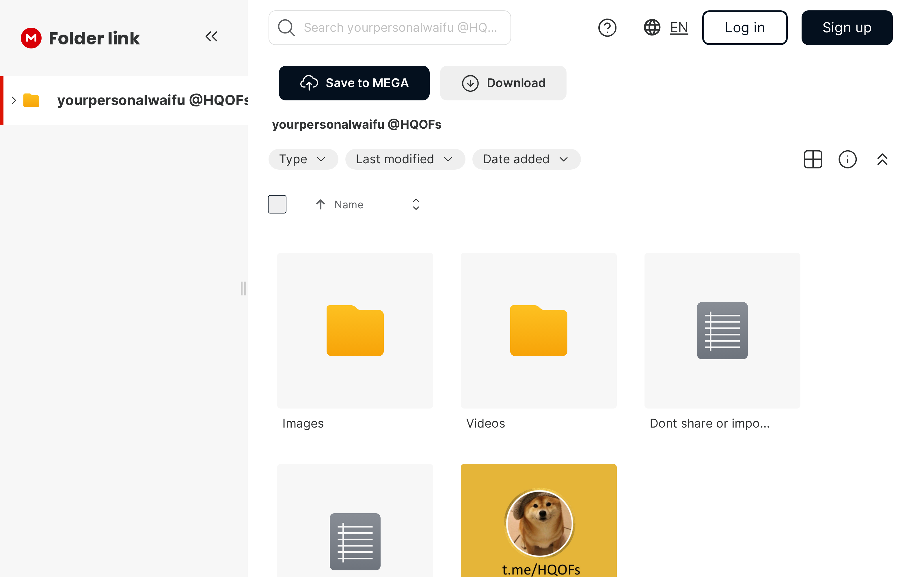
Task: Click the Download button
Action: click(503, 83)
